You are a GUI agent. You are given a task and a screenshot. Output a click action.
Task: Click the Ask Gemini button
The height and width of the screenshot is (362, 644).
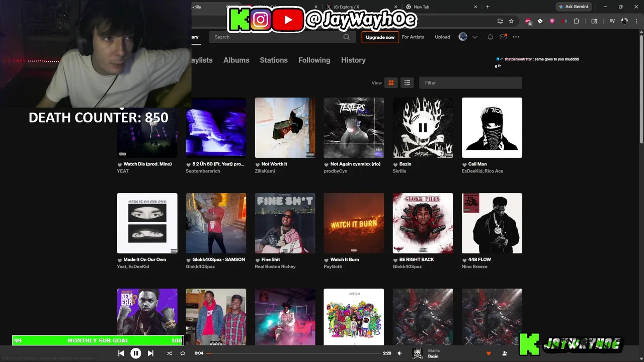pyautogui.click(x=573, y=7)
